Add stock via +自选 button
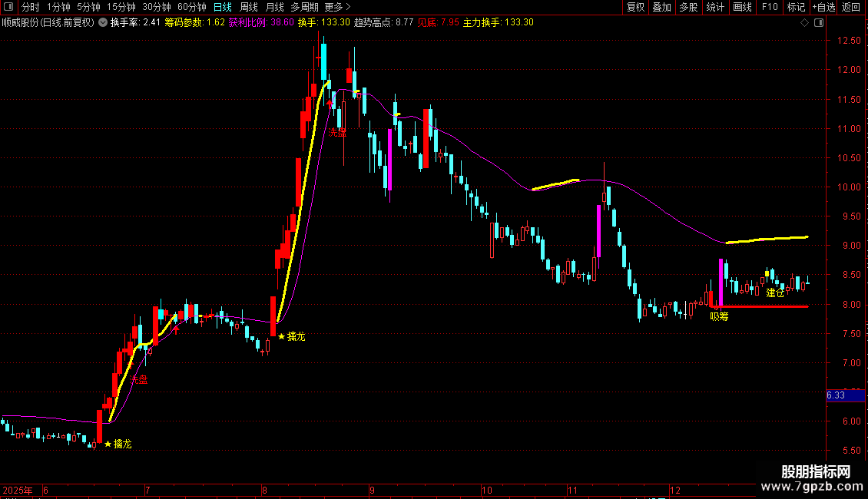The height and width of the screenshot is (499, 868). click(823, 7)
